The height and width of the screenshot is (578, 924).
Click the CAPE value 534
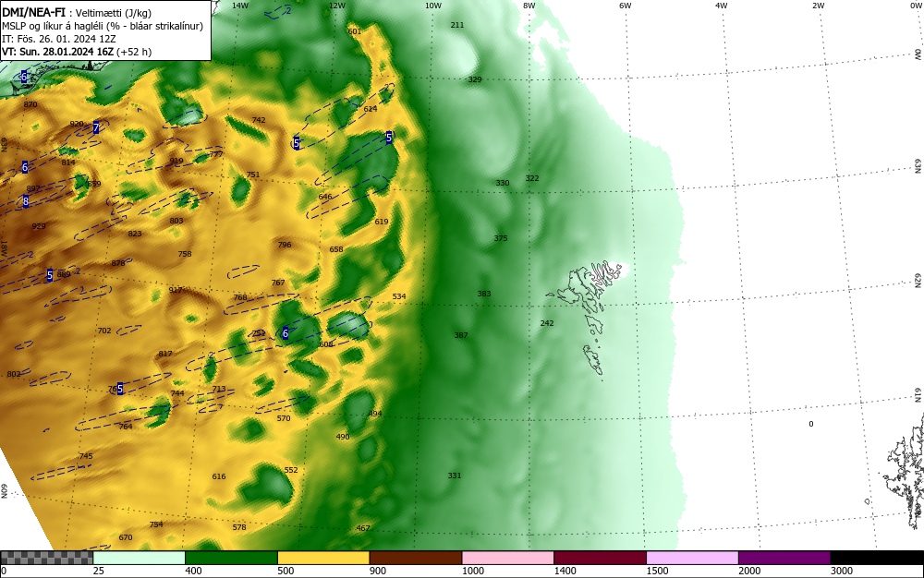pos(399,296)
